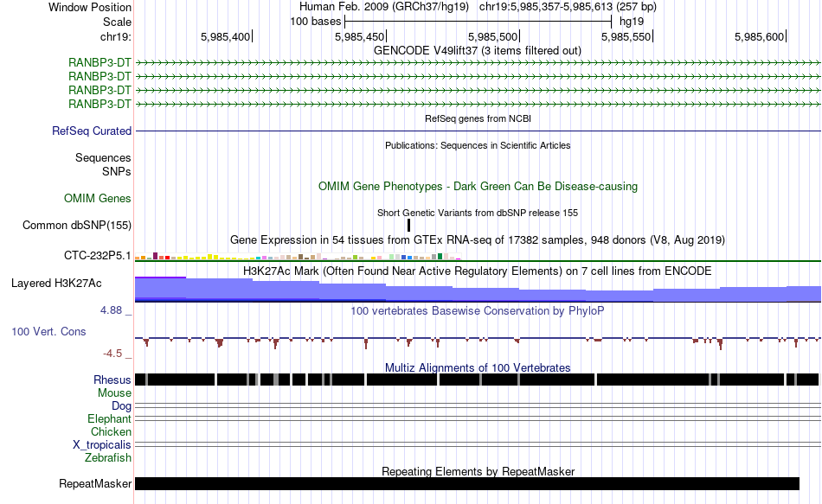822x504 pixels.
Task: Open the GENCODE V49lift37 track title
Action: point(477,51)
